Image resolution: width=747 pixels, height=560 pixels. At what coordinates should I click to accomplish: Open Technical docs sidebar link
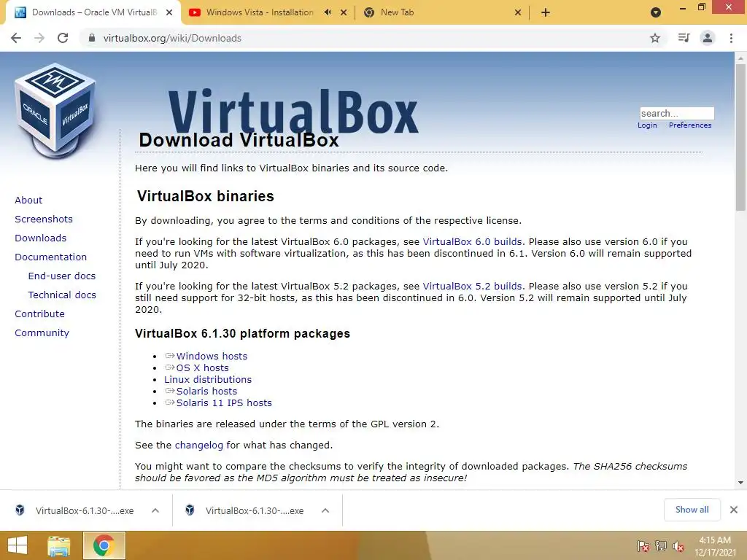coord(62,295)
